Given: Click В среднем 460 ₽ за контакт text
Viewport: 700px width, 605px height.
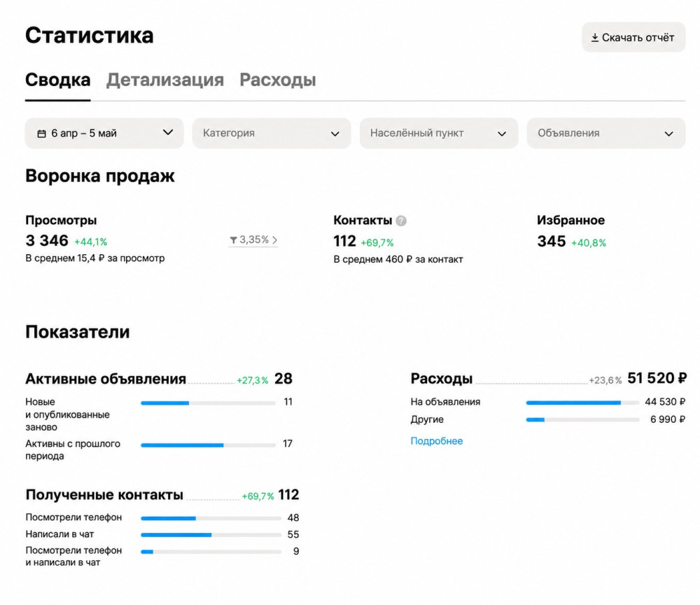Looking at the screenshot, I should tap(398, 259).
